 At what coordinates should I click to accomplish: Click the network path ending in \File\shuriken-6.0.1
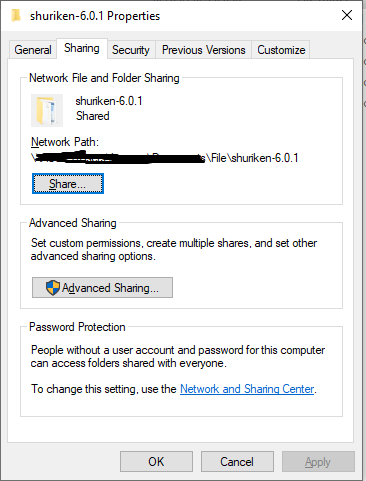tap(165, 158)
